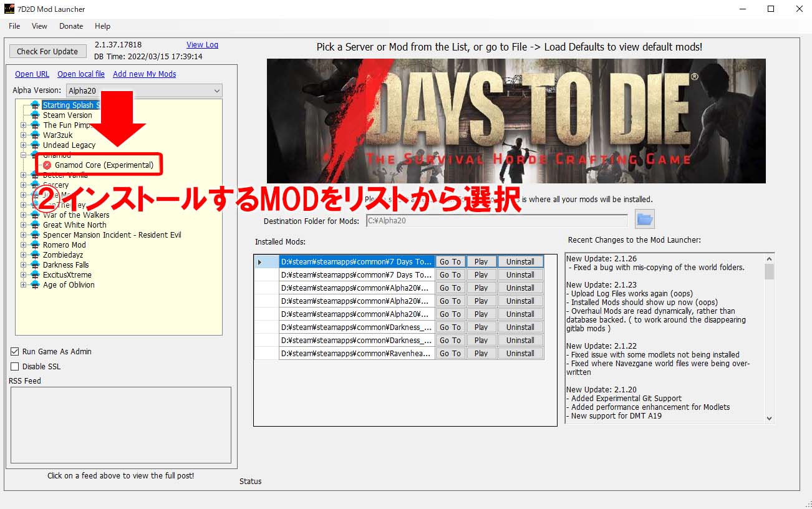The width and height of the screenshot is (812, 509).
Task: Click the cloud icon next to Sorcery
Action: (34, 185)
